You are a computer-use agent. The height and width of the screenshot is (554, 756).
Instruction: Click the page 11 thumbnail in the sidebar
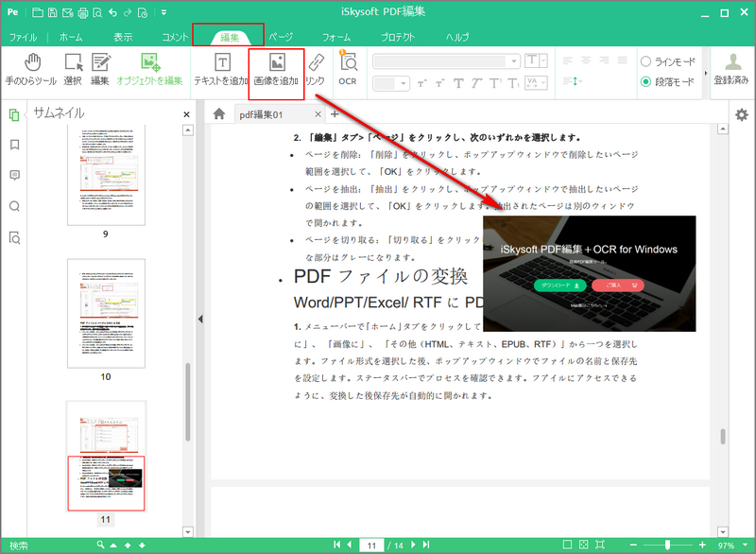tap(106, 484)
